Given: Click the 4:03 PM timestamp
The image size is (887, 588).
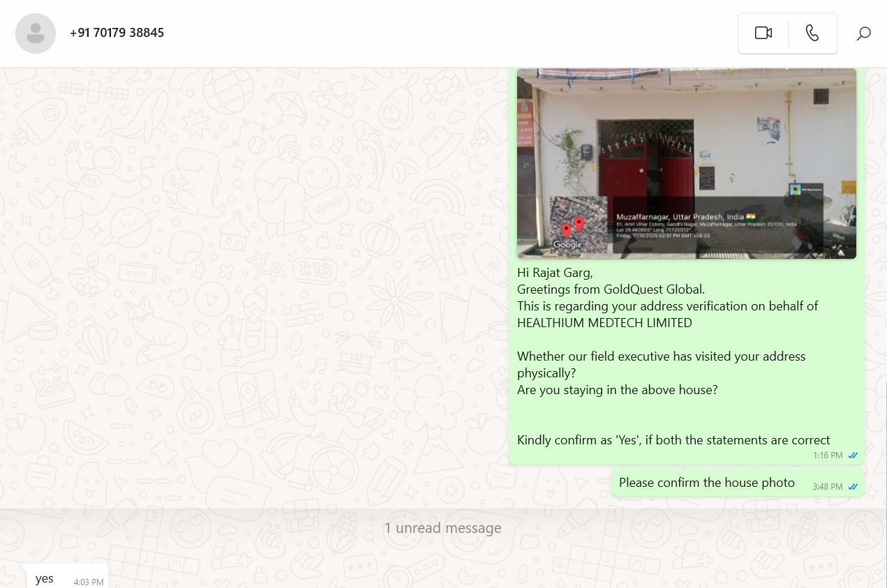Looking at the screenshot, I should [x=89, y=582].
